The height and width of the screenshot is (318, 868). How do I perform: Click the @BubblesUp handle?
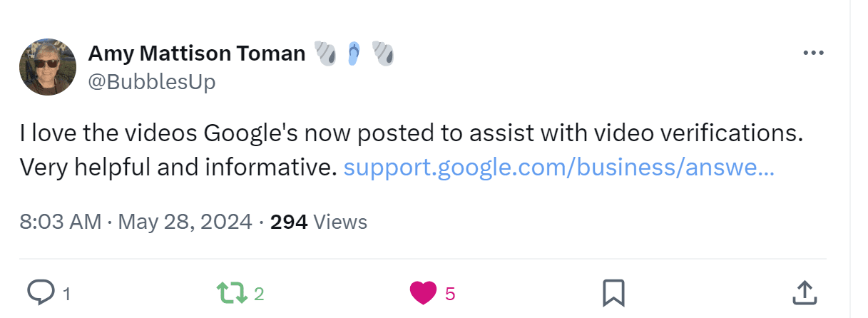click(x=151, y=83)
